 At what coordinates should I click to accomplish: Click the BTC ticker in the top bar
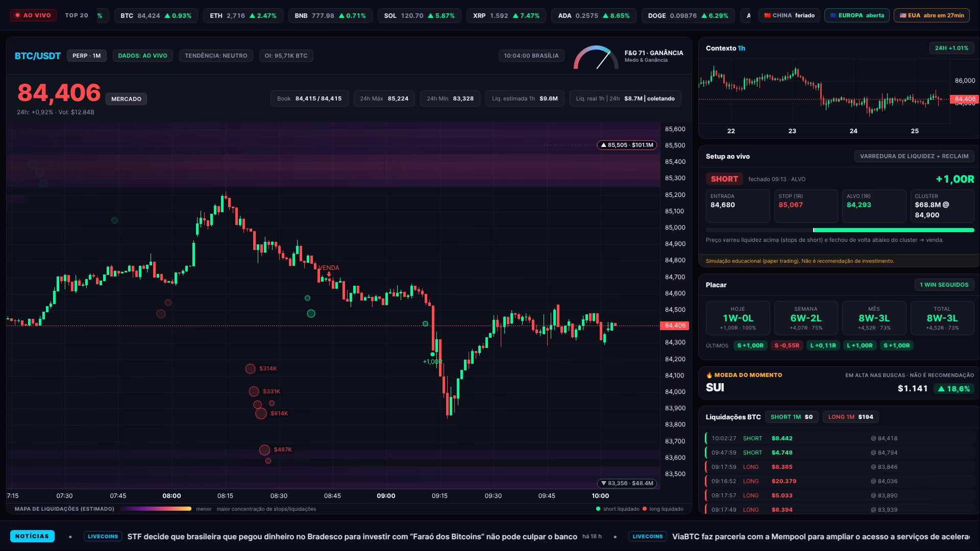point(156,15)
